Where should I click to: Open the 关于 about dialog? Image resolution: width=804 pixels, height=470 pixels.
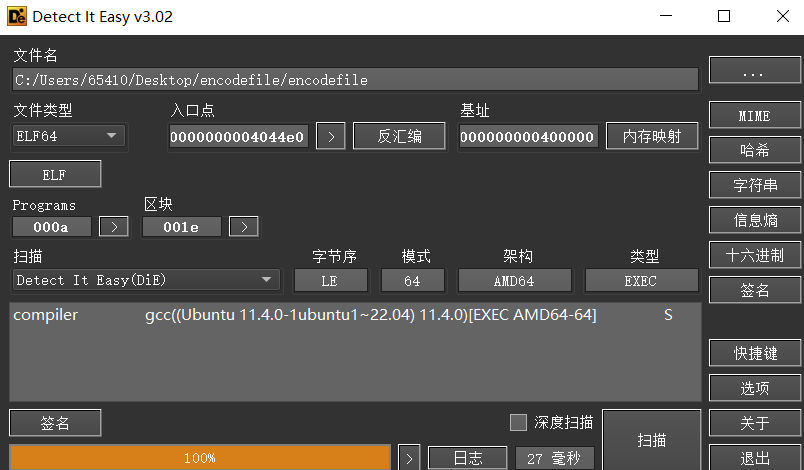pos(754,423)
